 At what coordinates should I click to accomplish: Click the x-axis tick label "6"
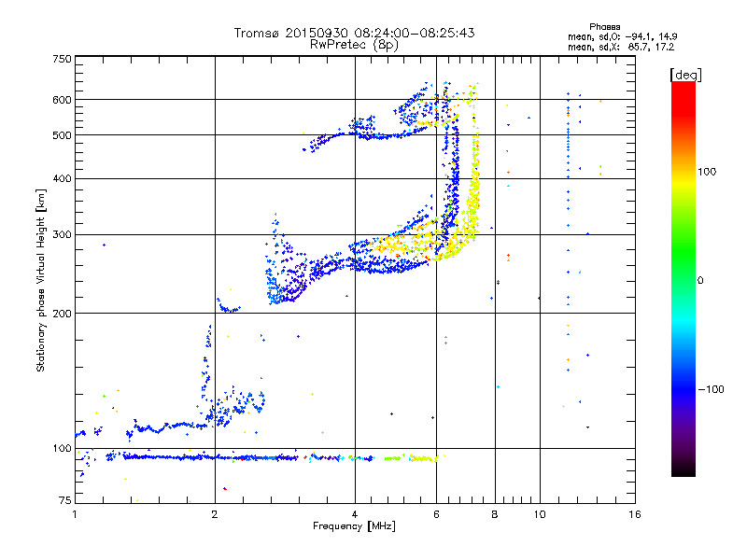pyautogui.click(x=436, y=514)
